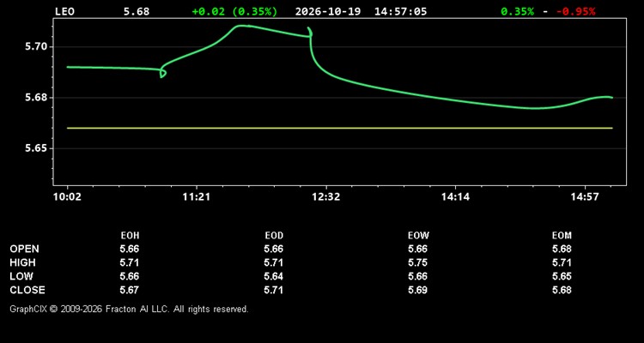Click the 14:14 time axis label
644x343 pixels.
click(x=455, y=197)
